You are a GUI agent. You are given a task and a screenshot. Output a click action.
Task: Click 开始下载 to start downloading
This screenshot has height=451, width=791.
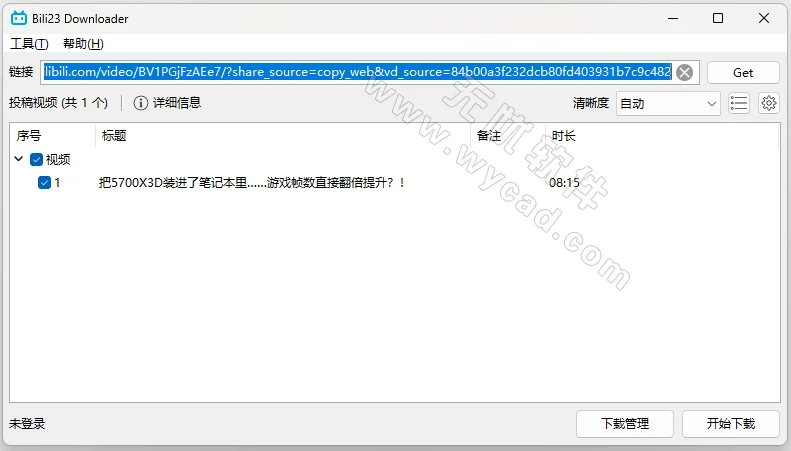pyautogui.click(x=730, y=423)
